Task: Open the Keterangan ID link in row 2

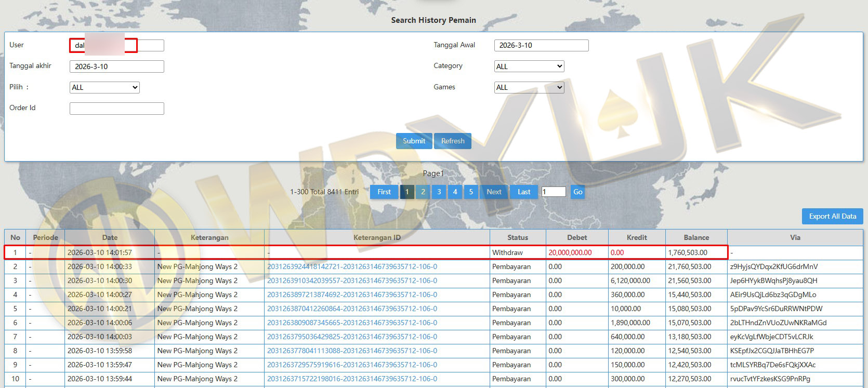Action: click(352, 266)
